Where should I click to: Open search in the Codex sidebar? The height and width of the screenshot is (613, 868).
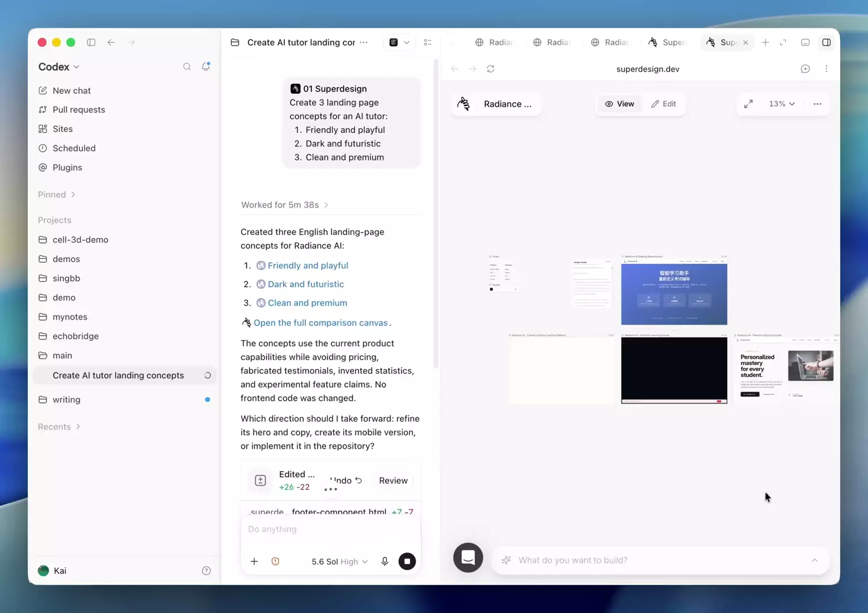coord(187,66)
